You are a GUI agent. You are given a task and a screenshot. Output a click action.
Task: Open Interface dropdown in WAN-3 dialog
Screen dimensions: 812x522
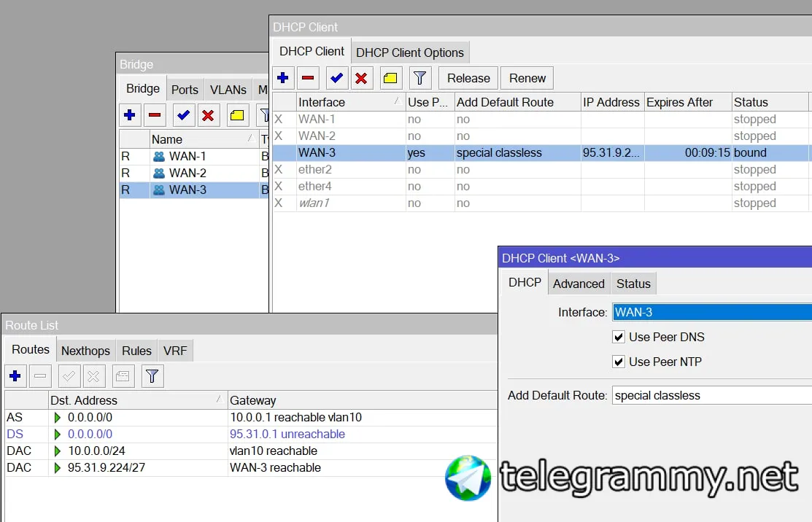tap(712, 313)
